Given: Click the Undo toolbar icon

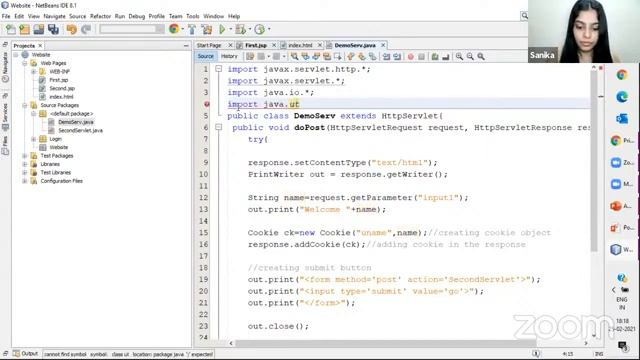Looking at the screenshot, I should point(71,29).
